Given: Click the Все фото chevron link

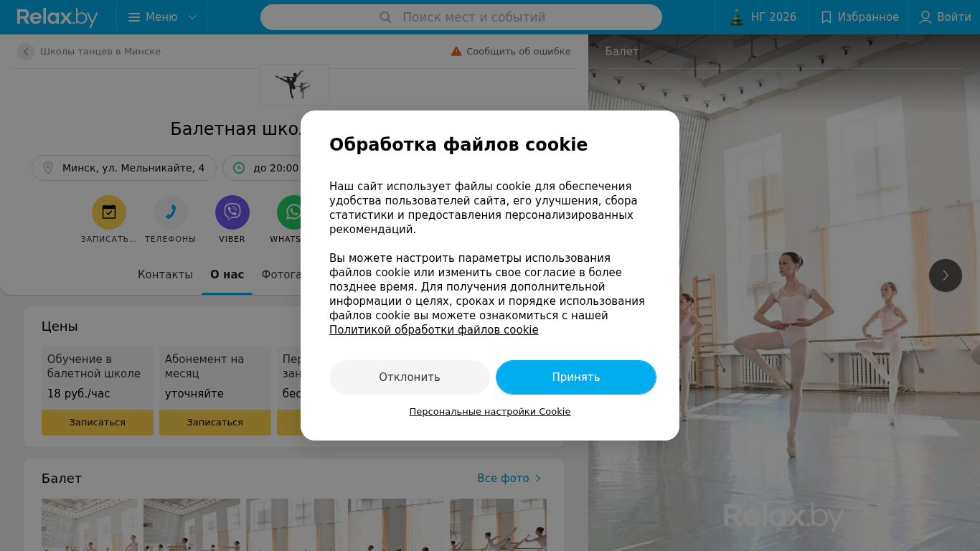Looking at the screenshot, I should (x=509, y=479).
